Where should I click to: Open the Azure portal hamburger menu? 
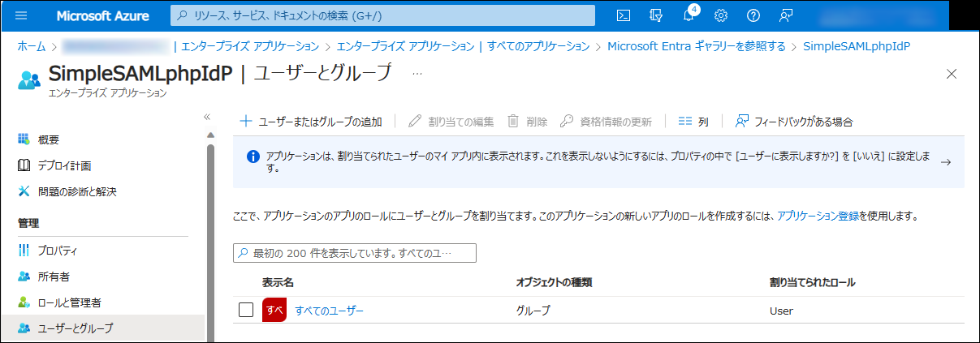(x=21, y=15)
